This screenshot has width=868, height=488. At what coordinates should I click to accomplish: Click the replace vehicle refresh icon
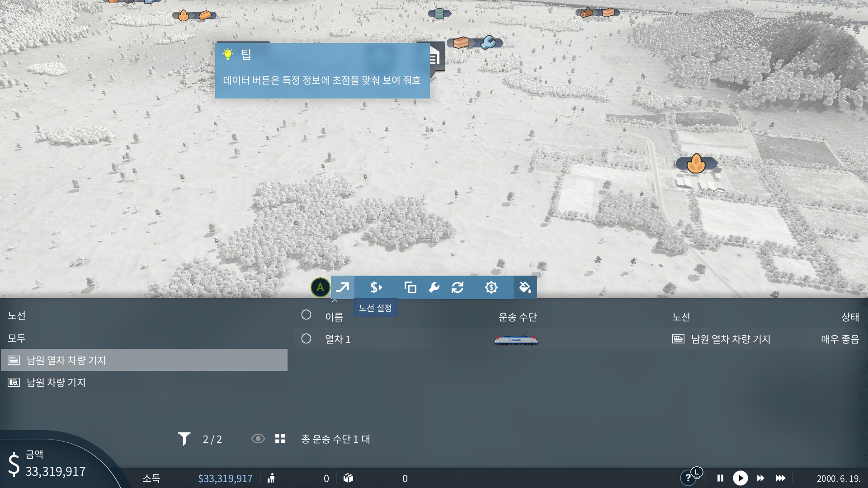458,287
